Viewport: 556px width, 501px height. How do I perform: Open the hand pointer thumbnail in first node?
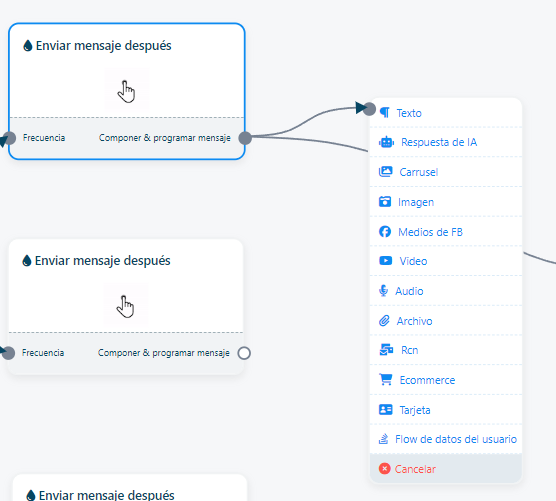pos(126,91)
